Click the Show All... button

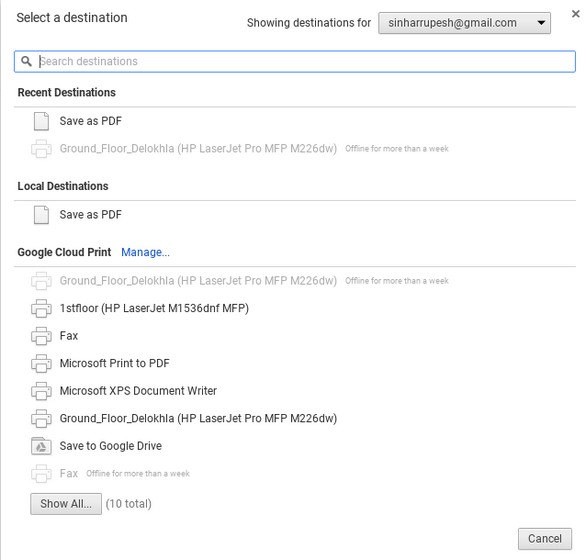point(66,504)
